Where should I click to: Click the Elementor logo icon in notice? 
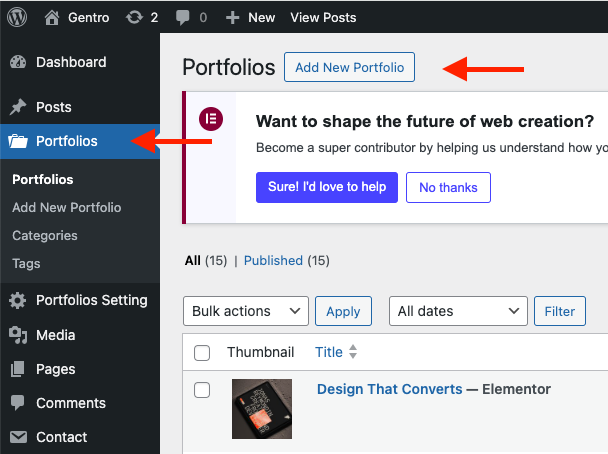point(211,119)
